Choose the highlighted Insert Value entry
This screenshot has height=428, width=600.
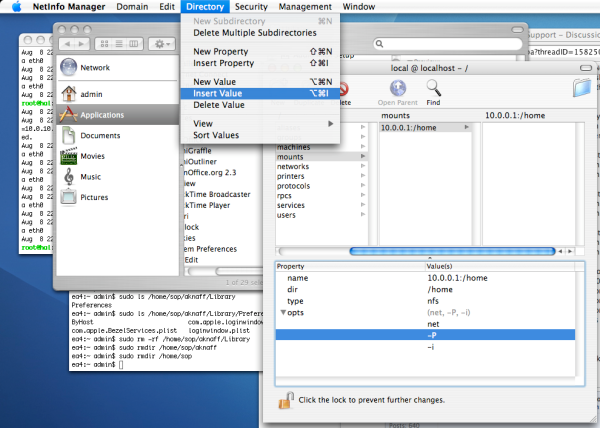coord(260,93)
